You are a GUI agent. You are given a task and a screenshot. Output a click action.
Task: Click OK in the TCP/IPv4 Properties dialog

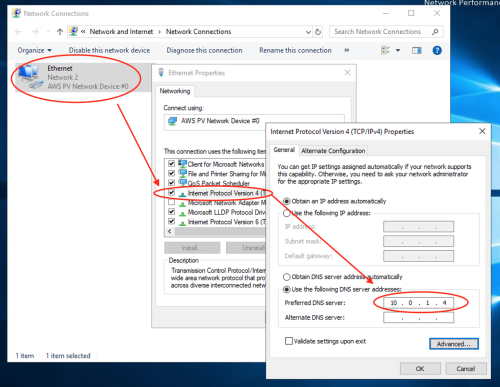coord(420,369)
